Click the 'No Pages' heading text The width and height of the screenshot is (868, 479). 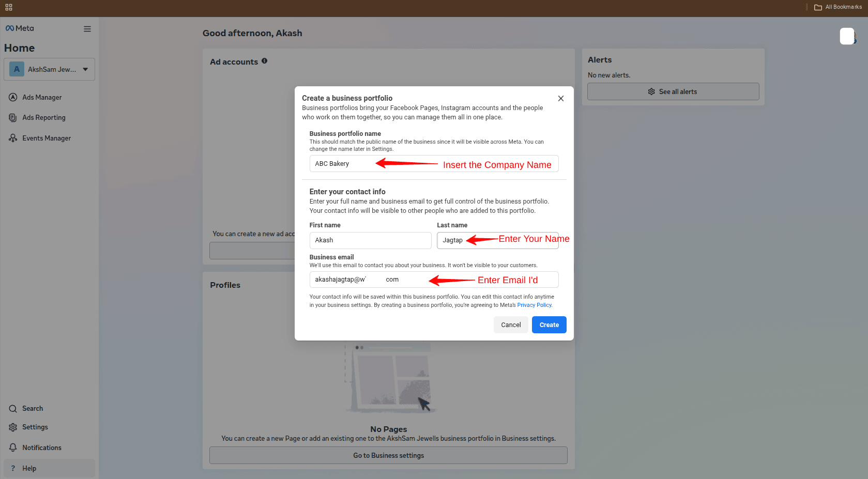389,429
